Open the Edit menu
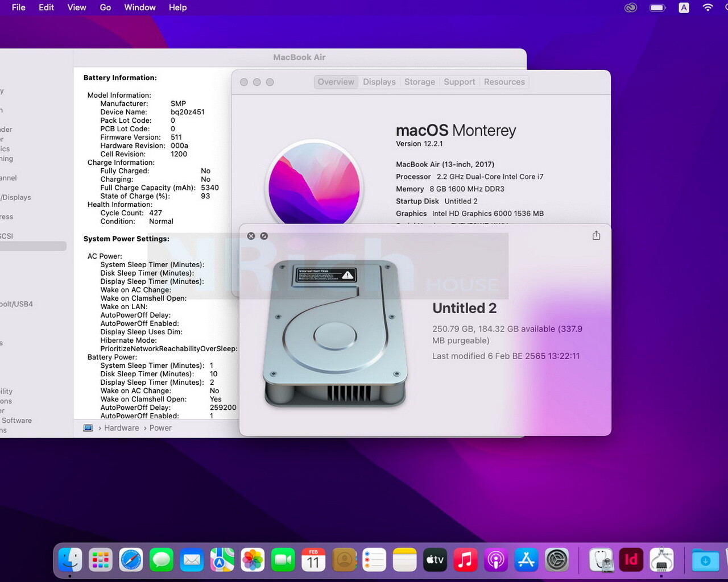 [47, 7]
